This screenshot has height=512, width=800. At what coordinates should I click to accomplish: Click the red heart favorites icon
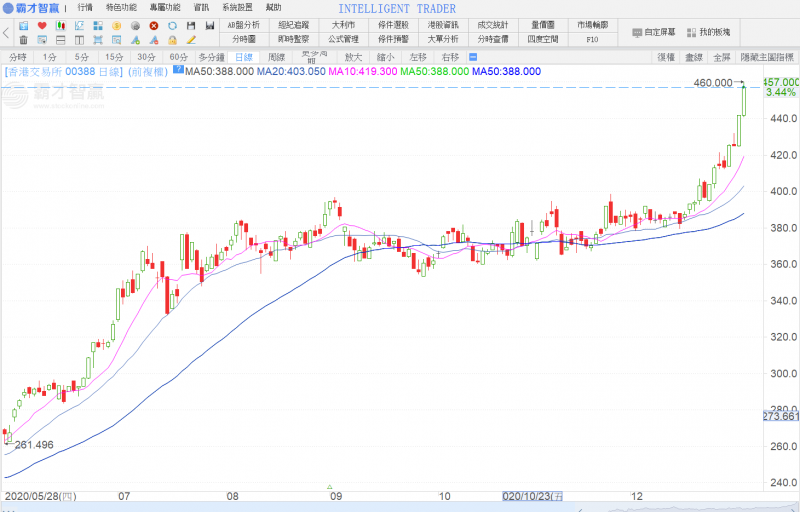42,25
